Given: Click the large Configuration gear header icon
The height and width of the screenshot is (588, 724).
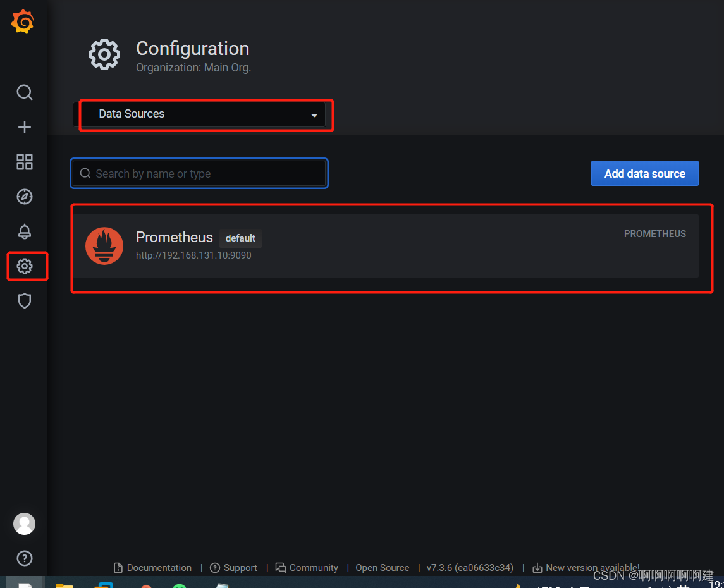Looking at the screenshot, I should (104, 54).
